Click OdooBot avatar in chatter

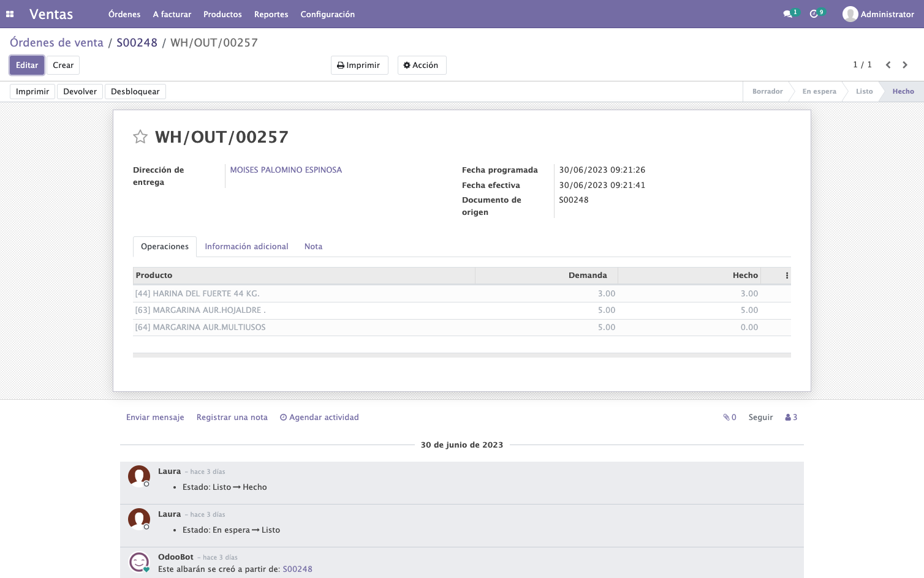click(139, 561)
